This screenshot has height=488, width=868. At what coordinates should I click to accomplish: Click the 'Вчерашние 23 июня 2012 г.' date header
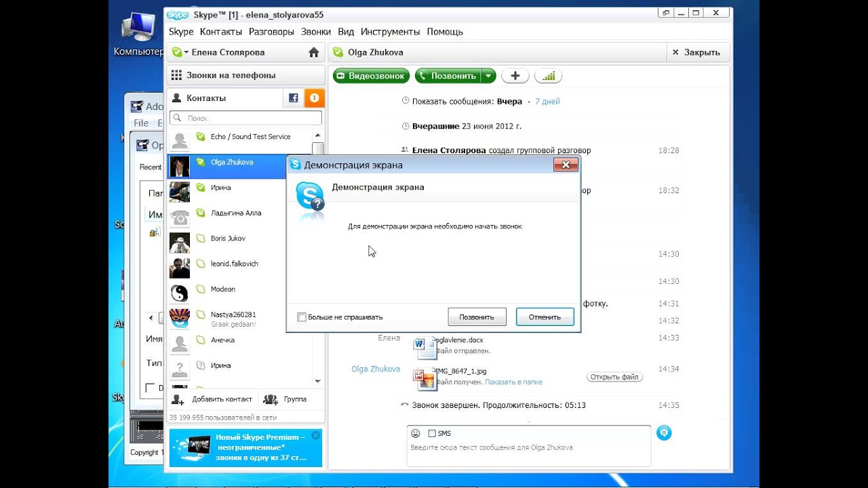coord(467,126)
